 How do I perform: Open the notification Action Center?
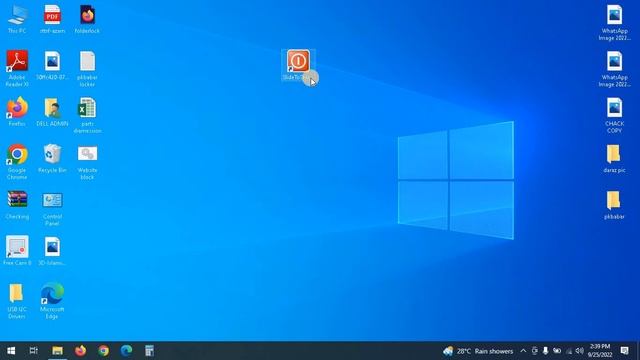coord(624,351)
